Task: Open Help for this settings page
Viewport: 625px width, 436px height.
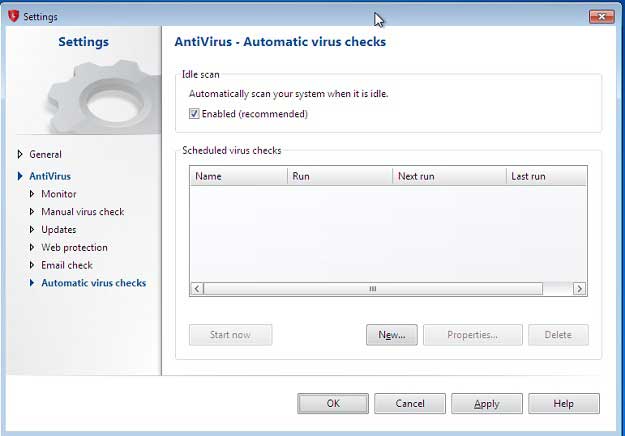Action: (x=564, y=404)
